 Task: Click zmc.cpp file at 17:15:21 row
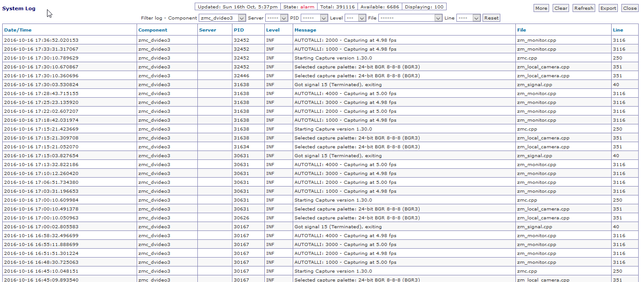(527, 129)
